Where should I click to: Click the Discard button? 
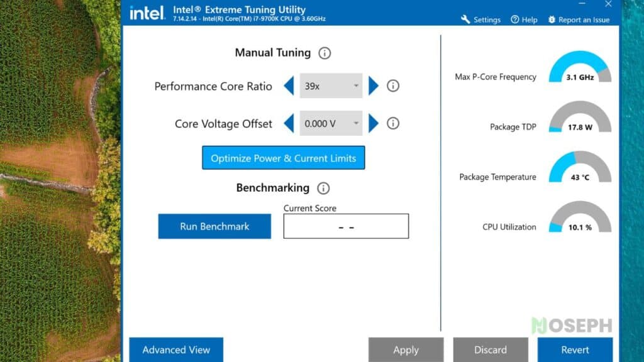[x=491, y=349]
